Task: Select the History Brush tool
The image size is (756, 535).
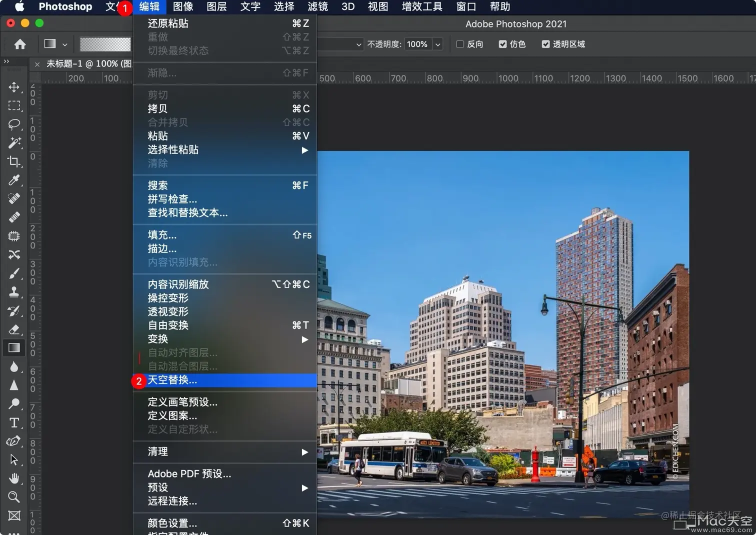Action: point(14,310)
